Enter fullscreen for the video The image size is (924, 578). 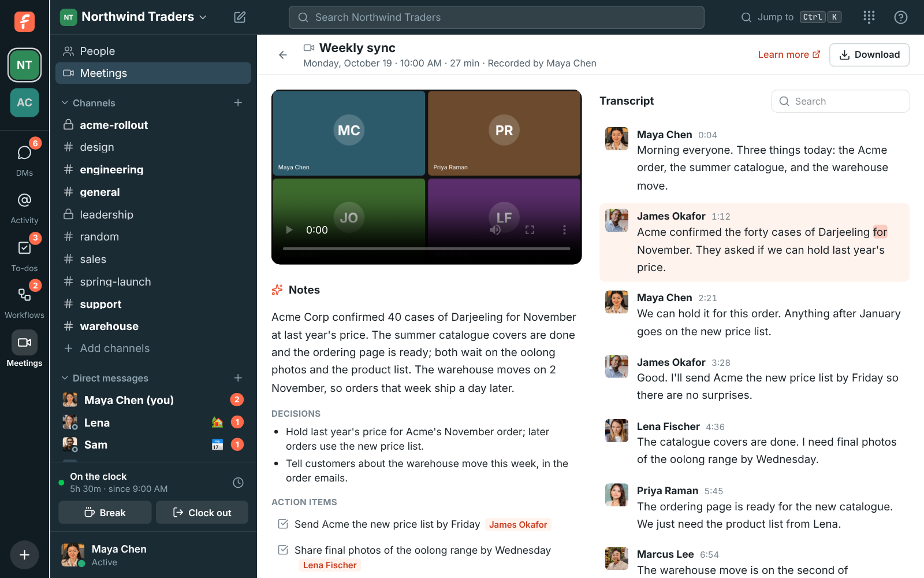point(530,230)
